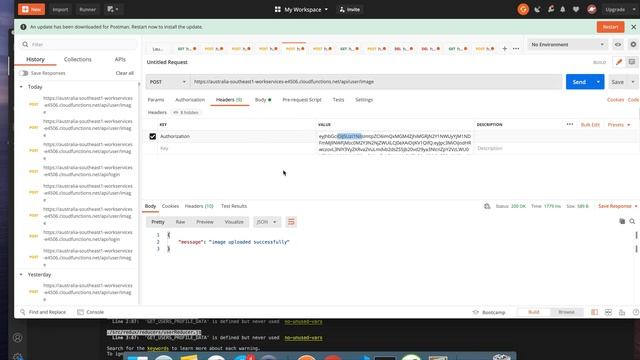Open the satellite capture requests icon
640x360 pixels.
[x=537, y=9]
